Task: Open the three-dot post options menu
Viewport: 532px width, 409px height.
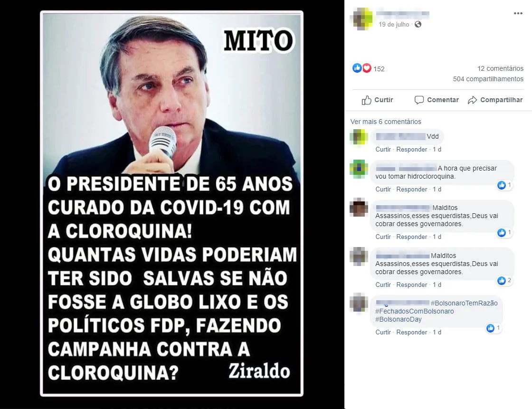Action: tap(518, 13)
